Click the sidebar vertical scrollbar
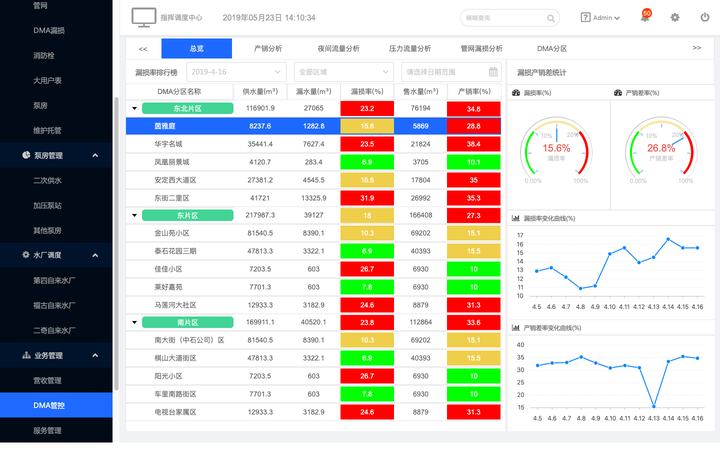 point(116,243)
